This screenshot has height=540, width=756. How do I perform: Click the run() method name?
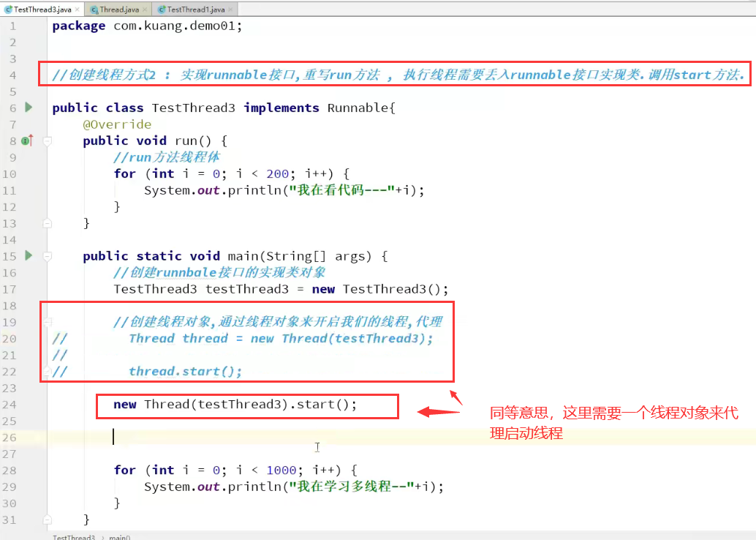pos(186,141)
